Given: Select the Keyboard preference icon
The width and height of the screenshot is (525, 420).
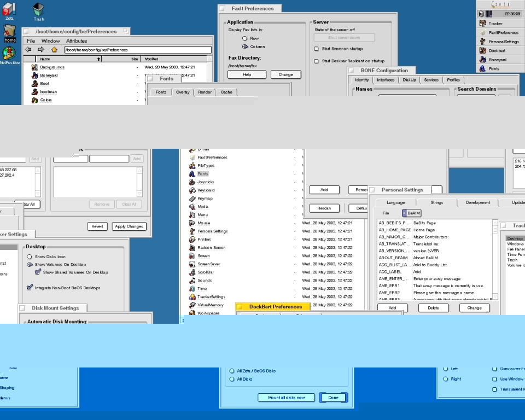Looking at the screenshot, I should 192,190.
